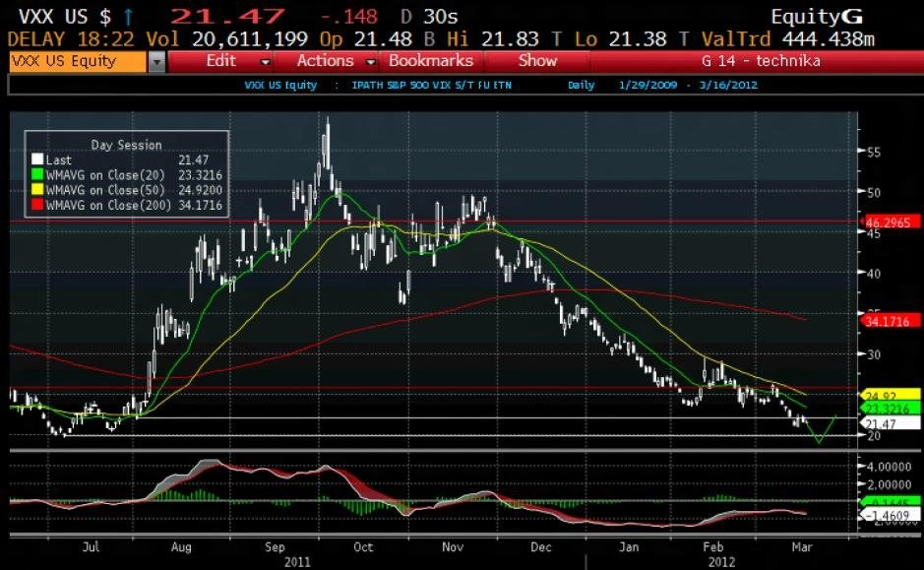Click the volume figure 20,611,199

pos(250,39)
